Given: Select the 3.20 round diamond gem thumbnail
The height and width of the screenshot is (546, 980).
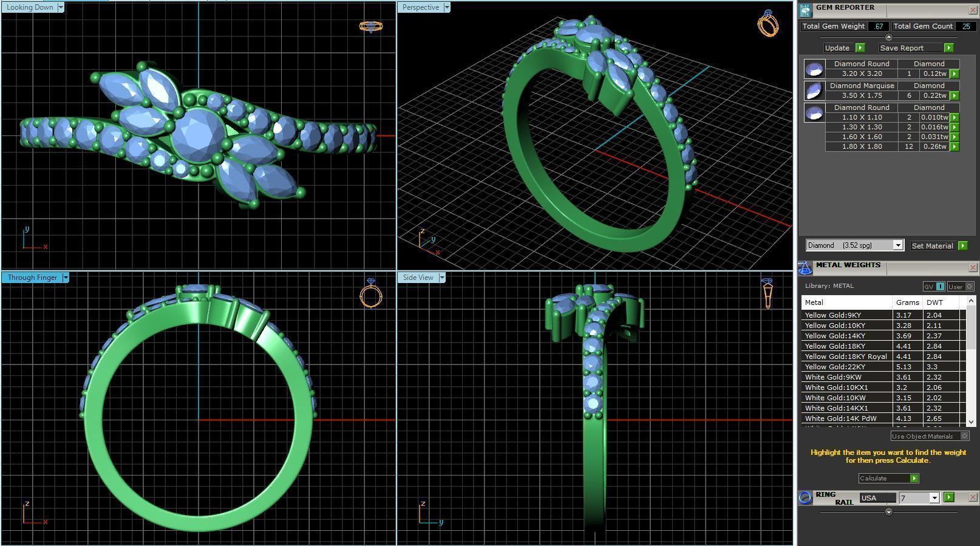Looking at the screenshot, I should click(x=814, y=69).
